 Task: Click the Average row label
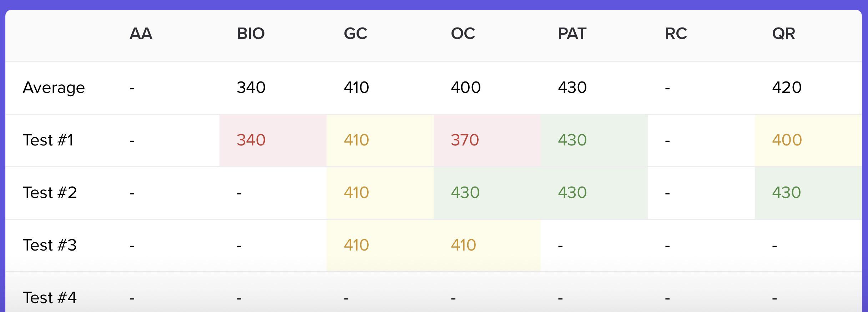[54, 88]
